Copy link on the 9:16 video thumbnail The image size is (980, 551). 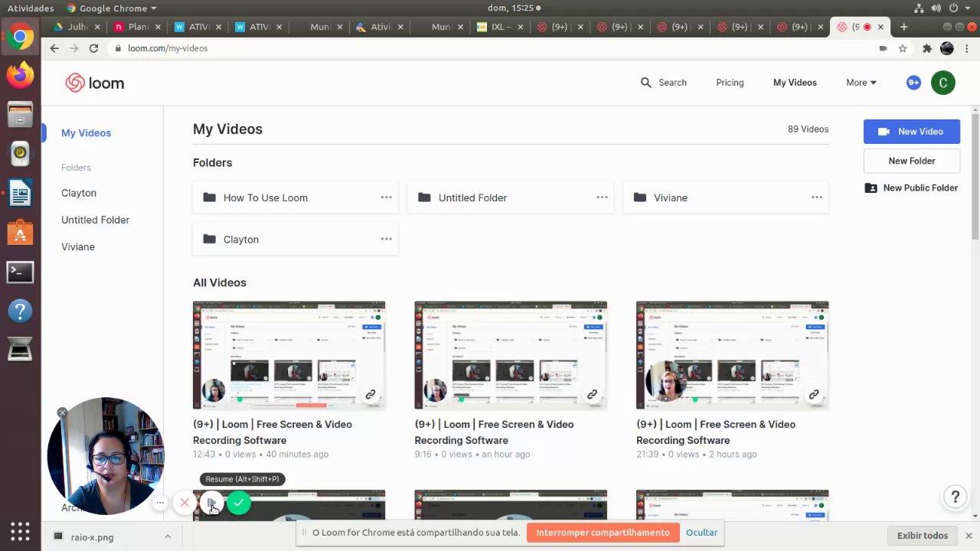[592, 395]
